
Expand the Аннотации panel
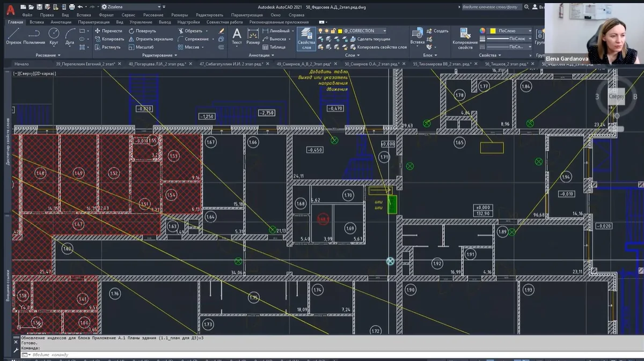pyautogui.click(x=261, y=55)
